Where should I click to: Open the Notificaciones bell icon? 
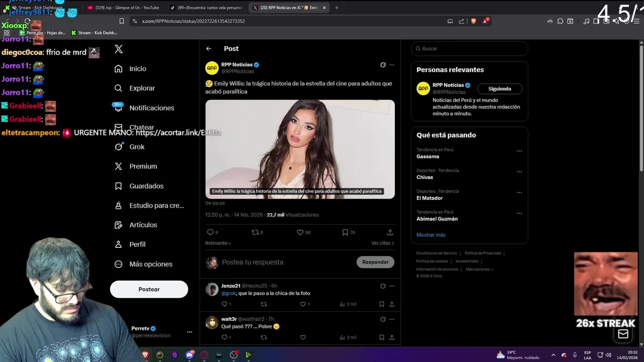(x=118, y=108)
